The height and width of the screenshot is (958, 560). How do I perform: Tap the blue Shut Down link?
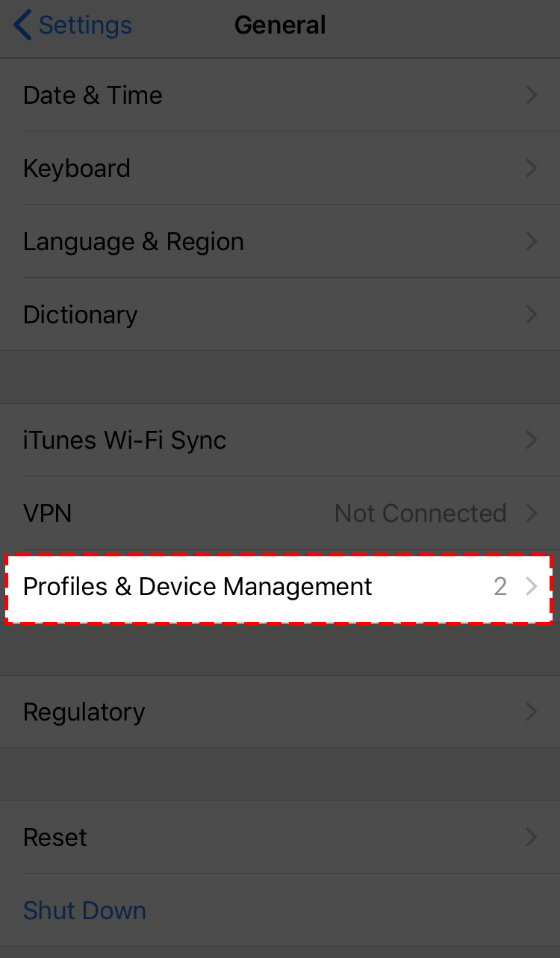[x=84, y=911]
